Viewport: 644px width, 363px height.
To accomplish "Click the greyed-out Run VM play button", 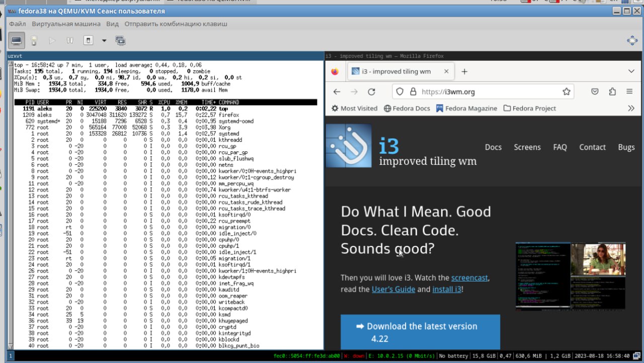I will click(x=52, y=40).
